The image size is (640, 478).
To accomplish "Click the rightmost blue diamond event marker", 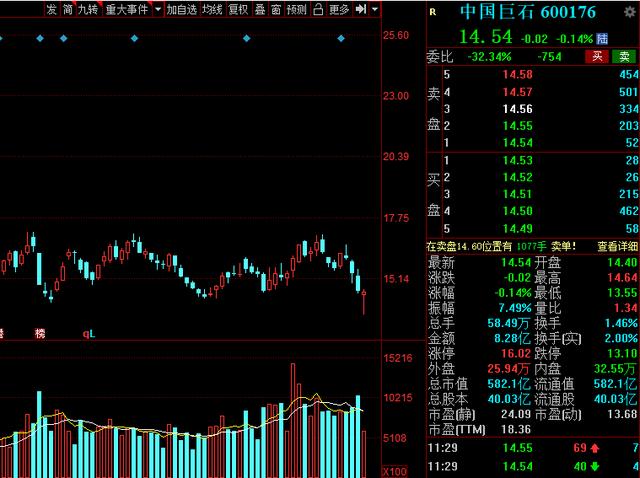I will (341, 38).
